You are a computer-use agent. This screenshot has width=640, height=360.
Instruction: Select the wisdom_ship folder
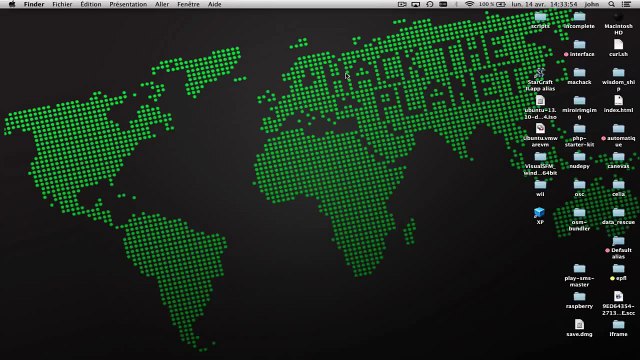pyautogui.click(x=618, y=73)
